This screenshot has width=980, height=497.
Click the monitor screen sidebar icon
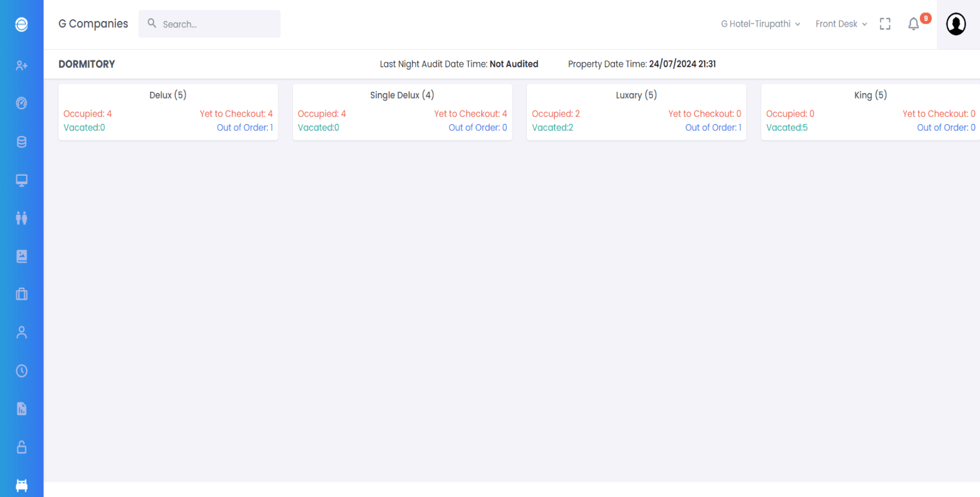pyautogui.click(x=22, y=180)
